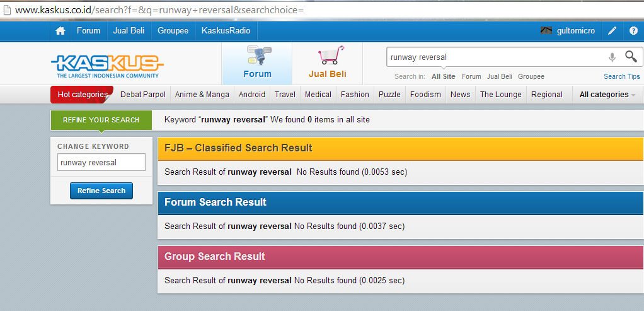Click the FJB – Classified Search Result header
The height and width of the screenshot is (311, 644).
click(401, 148)
